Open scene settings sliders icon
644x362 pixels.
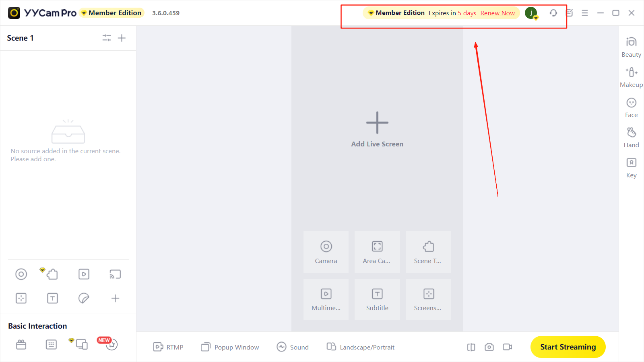[x=107, y=38]
